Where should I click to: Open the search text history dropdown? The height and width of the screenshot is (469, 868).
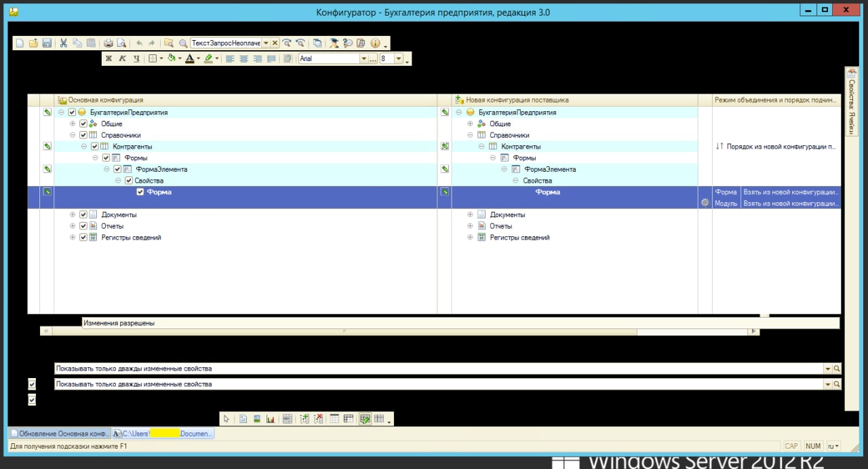coord(266,43)
